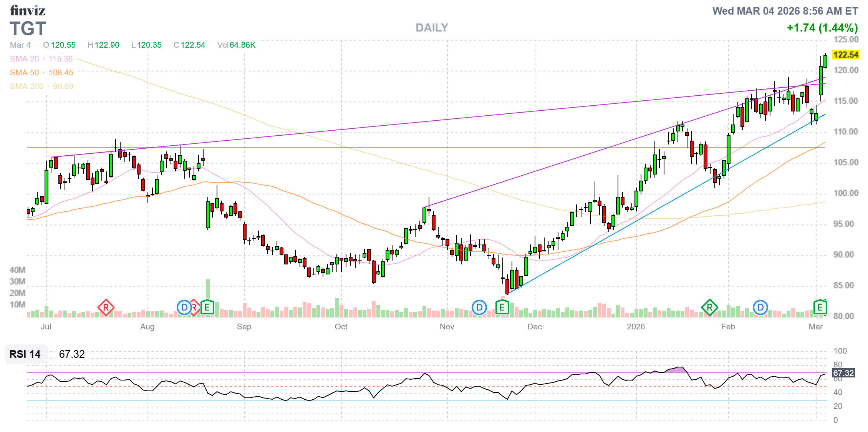Click the 2026 year label on time axis
The image size is (868, 432).
pyautogui.click(x=636, y=327)
